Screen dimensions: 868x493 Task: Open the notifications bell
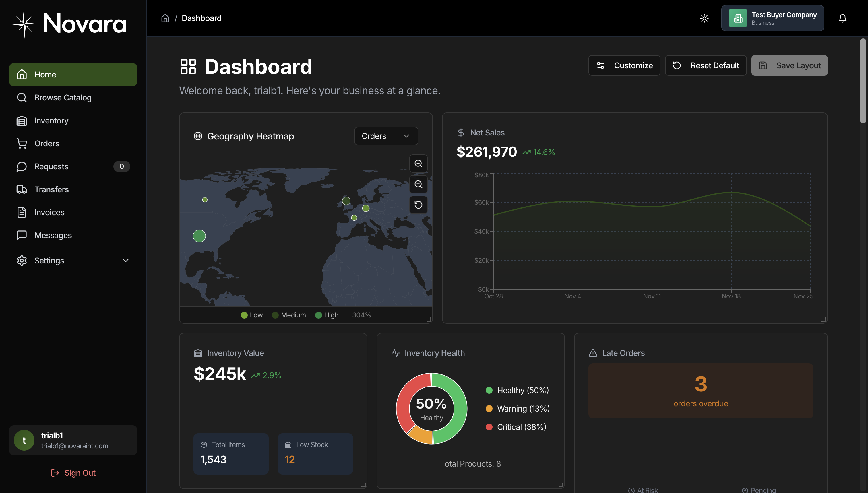[x=843, y=18]
